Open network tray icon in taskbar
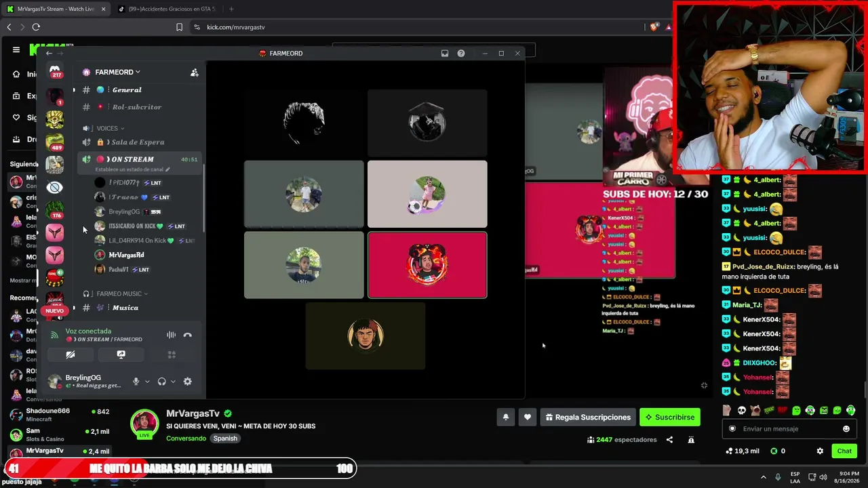Viewport: 868px width, 488px height. (x=812, y=477)
